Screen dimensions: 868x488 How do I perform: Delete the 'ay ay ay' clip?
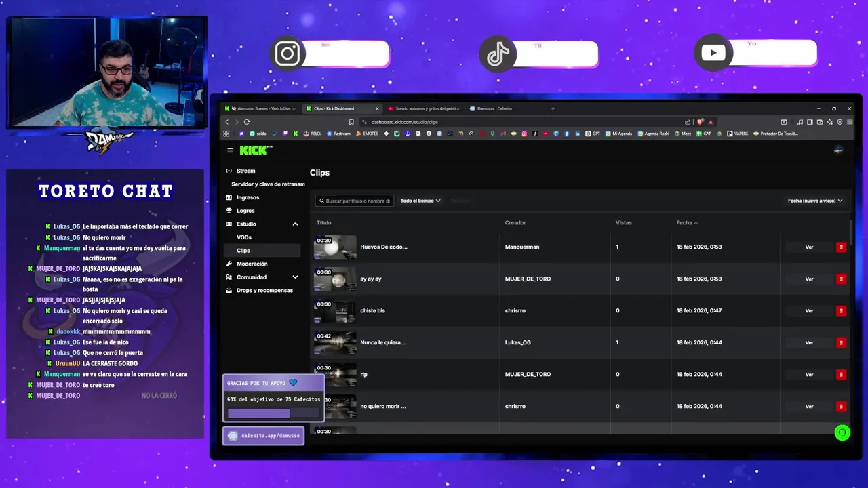841,279
